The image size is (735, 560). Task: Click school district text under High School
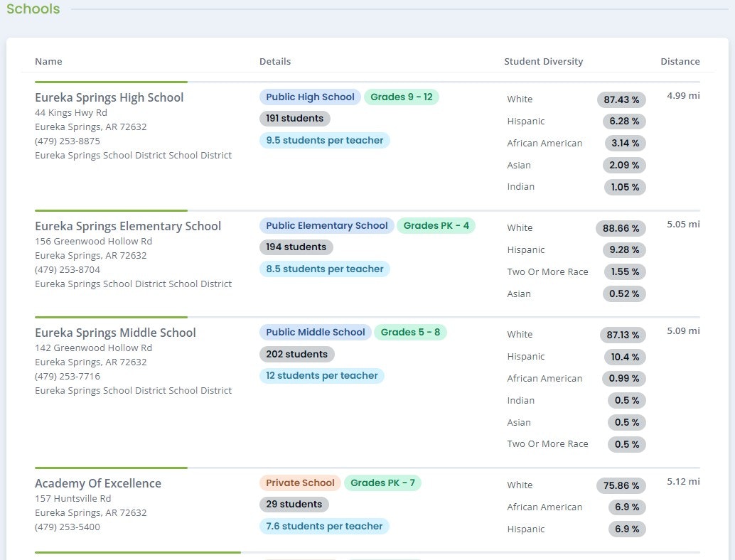click(x=133, y=155)
